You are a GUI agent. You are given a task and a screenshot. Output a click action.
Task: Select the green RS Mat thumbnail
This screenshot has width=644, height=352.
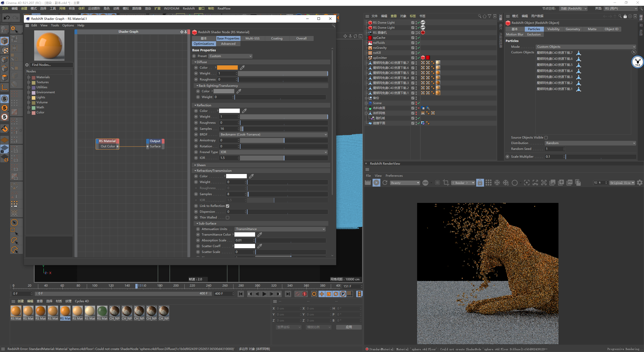pos(102,311)
